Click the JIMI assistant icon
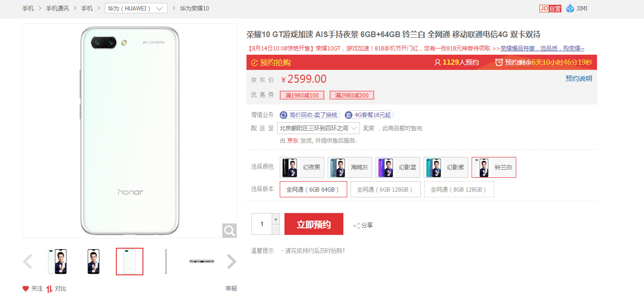This screenshot has width=644, height=301. (570, 9)
